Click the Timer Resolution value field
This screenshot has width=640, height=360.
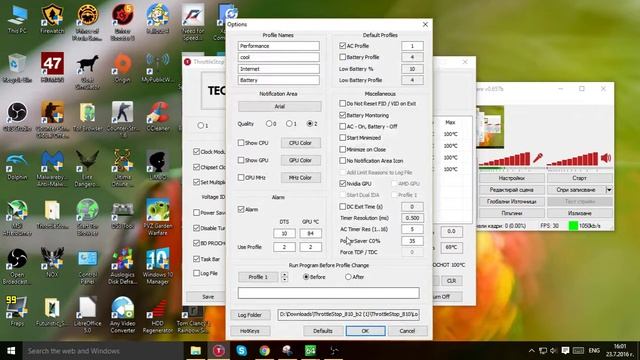click(x=412, y=218)
